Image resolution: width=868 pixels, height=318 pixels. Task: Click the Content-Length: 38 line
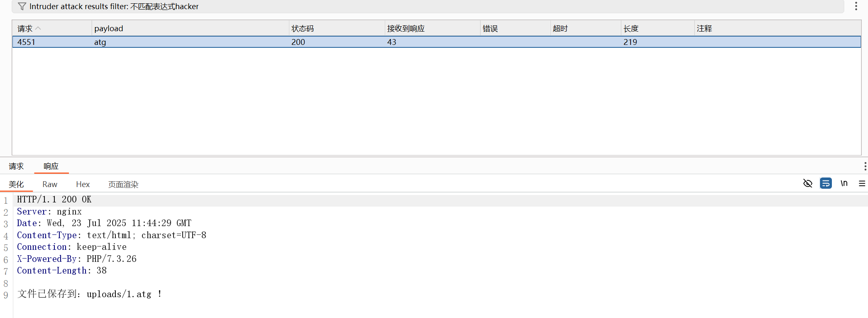tap(61, 271)
